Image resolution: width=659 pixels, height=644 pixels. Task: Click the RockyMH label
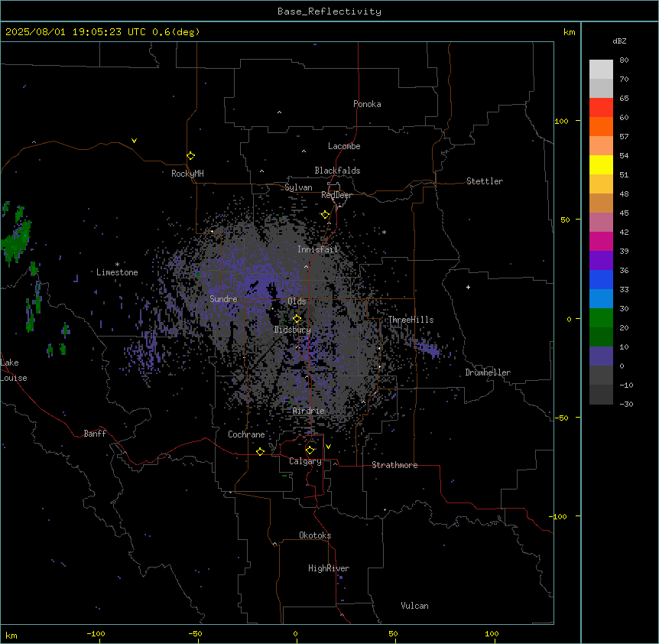point(187,174)
